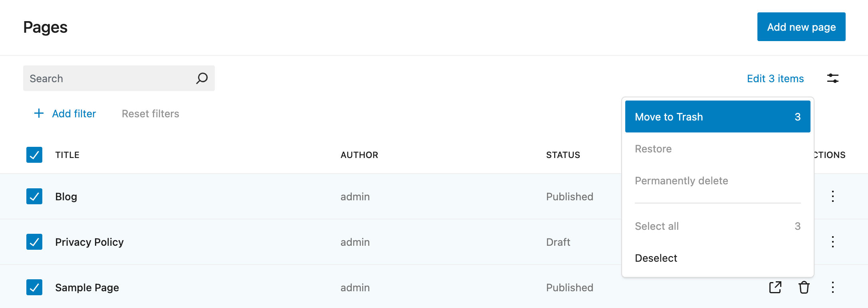This screenshot has height=308, width=868.
Task: Click the Published status in Sample Page row
Action: [x=569, y=288]
